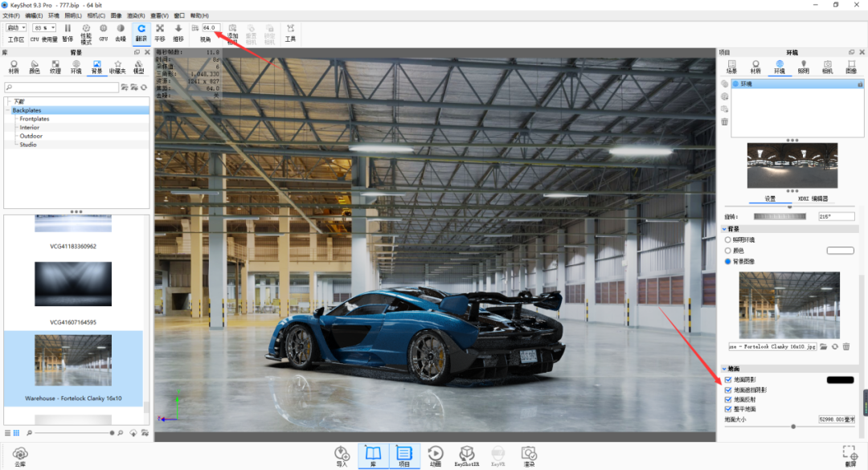Select VCG41607164595 backplate thumbnail
Viewport: 868px width, 470px height.
click(73, 284)
